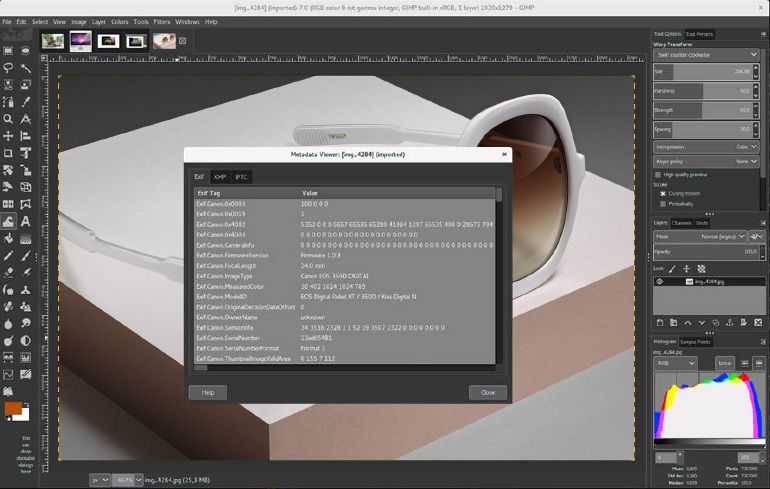Click the Linear histogram button
The image size is (770, 489).
(725, 363)
